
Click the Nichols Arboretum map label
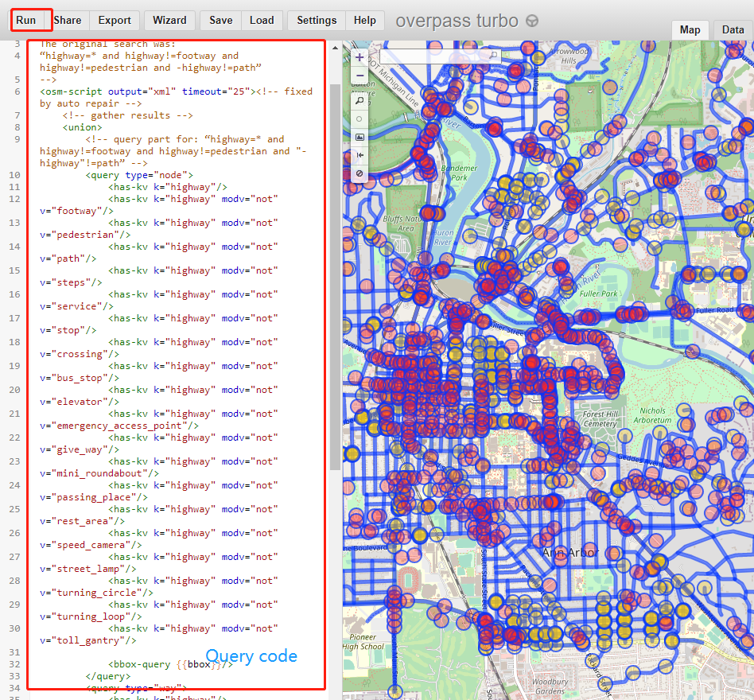652,415
